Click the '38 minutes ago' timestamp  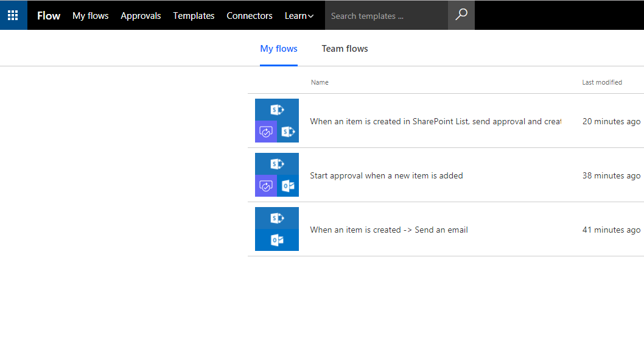(x=611, y=175)
